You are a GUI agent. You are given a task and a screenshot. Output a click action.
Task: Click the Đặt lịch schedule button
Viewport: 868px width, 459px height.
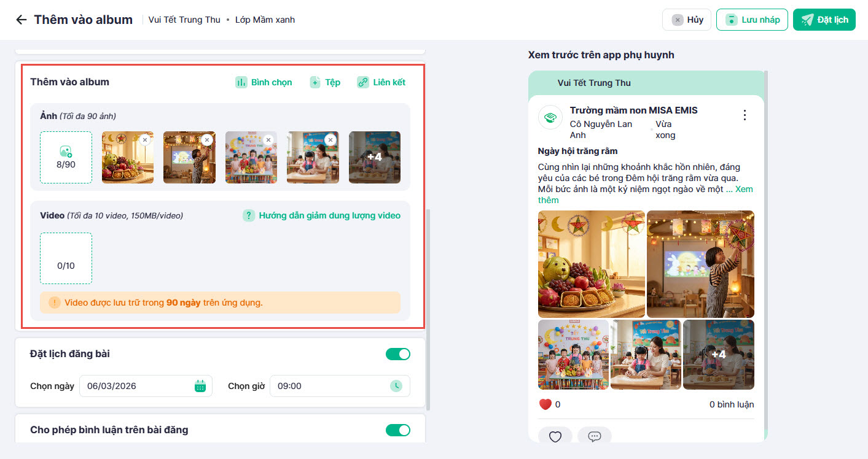824,20
